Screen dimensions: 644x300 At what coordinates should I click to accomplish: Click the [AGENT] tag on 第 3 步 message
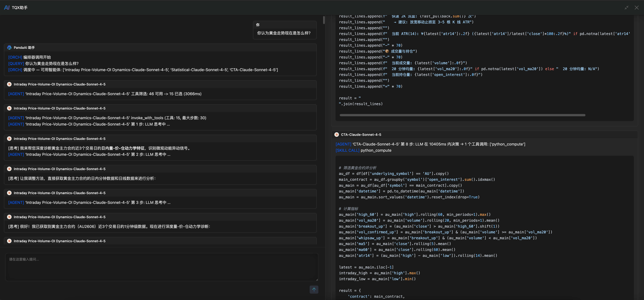[16, 202]
